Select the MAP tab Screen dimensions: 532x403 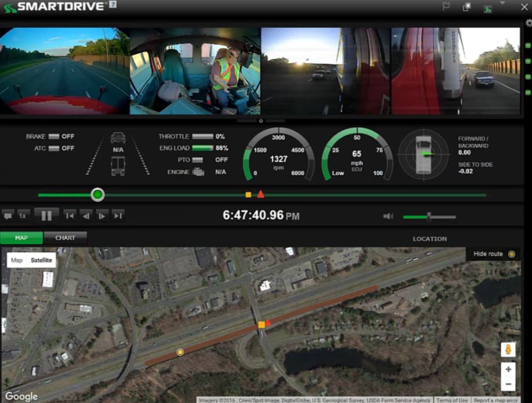coord(20,238)
